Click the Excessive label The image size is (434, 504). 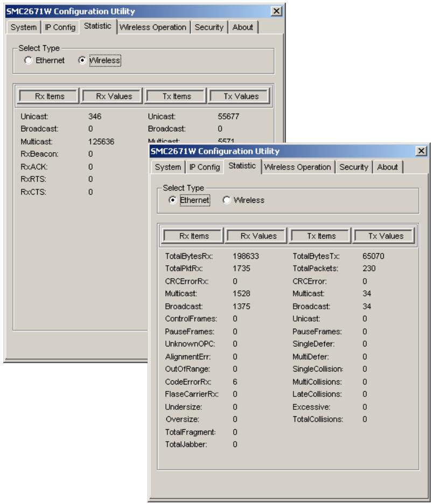[311, 407]
